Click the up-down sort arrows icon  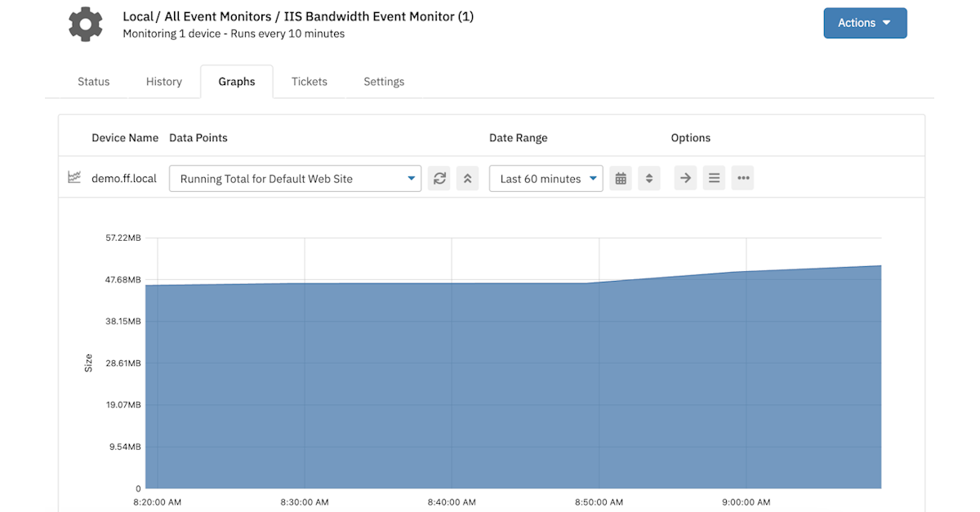click(649, 178)
